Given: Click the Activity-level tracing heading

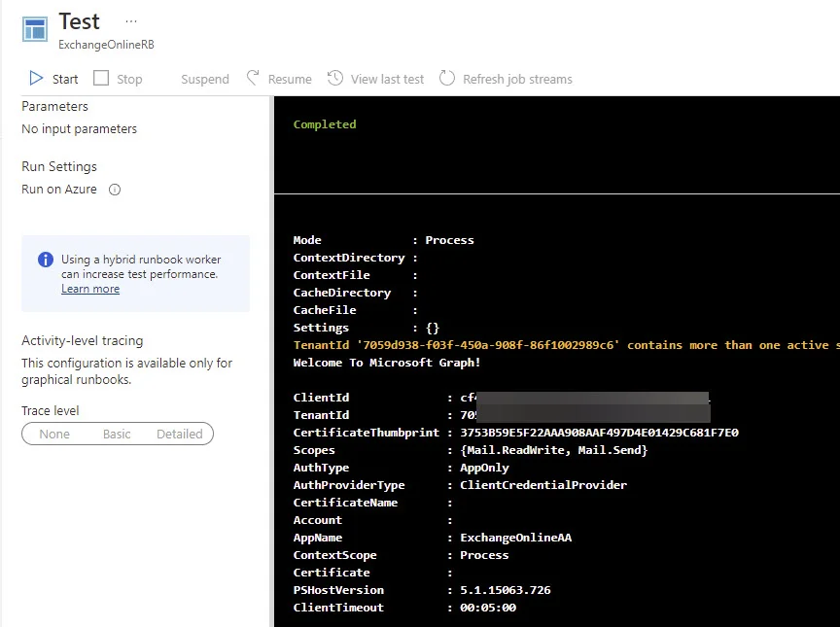Looking at the screenshot, I should pos(82,340).
